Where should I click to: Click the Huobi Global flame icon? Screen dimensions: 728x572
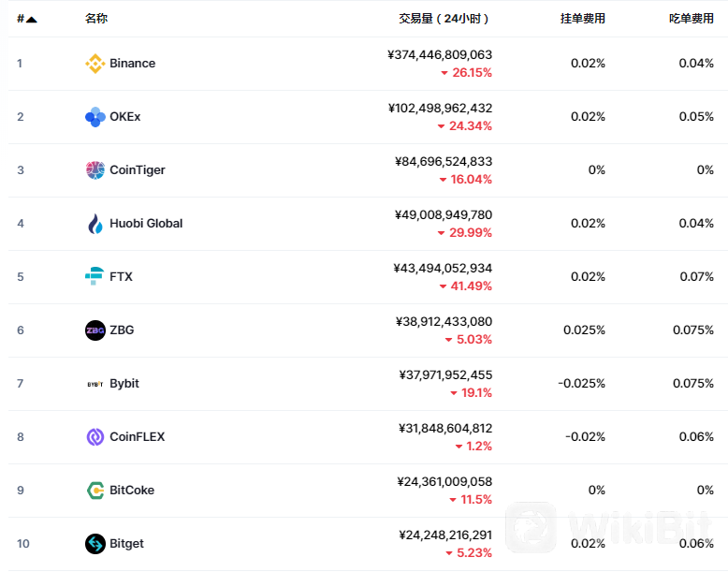(x=95, y=224)
